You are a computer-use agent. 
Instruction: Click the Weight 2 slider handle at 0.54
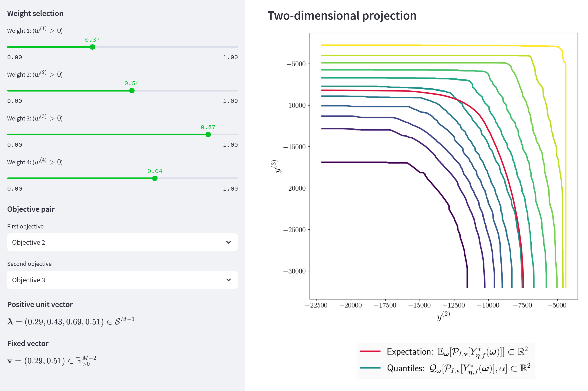132,91
